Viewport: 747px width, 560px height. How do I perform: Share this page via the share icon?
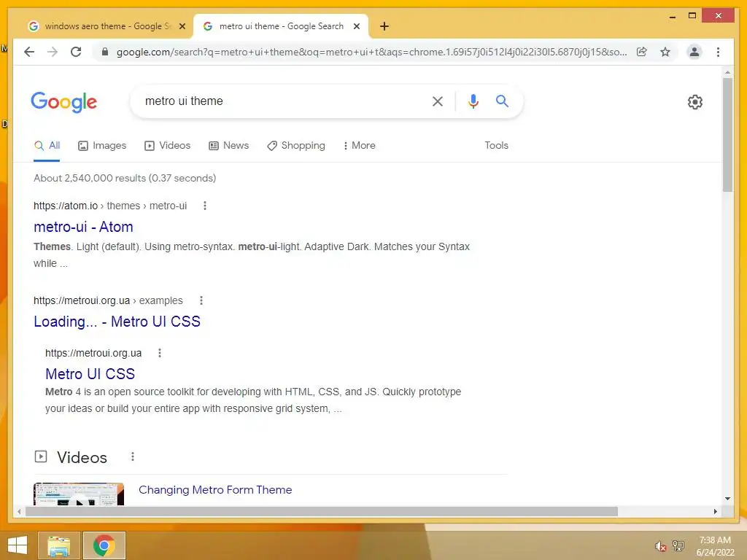pos(642,52)
